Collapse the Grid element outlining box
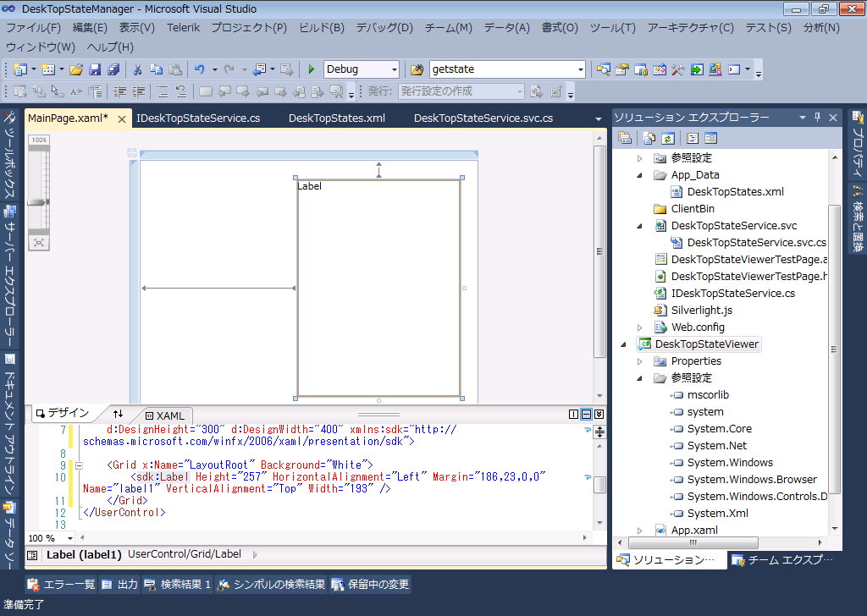Image resolution: width=867 pixels, height=616 pixels. [79, 465]
